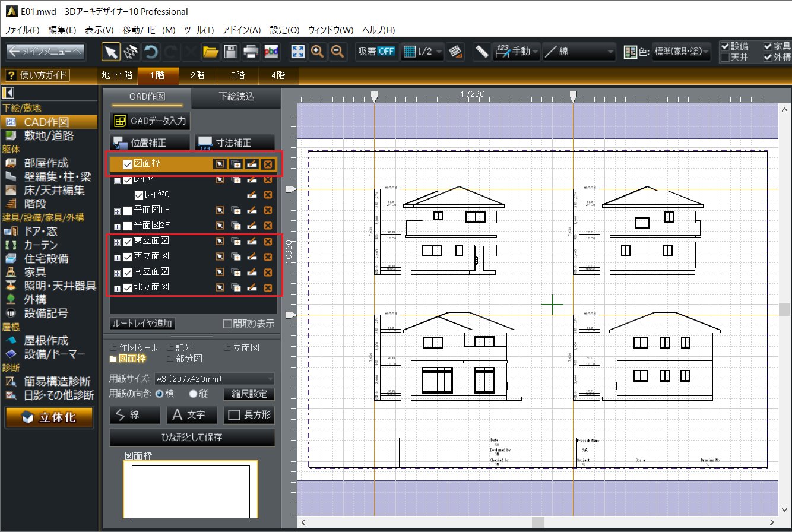Click the ひな形として保存 button
The height and width of the screenshot is (532, 792).
[192, 438]
